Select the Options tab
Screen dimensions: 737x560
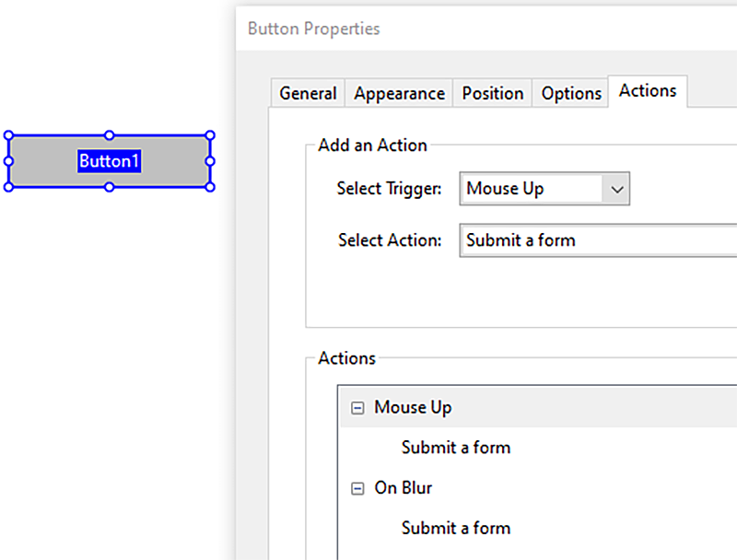[571, 94]
